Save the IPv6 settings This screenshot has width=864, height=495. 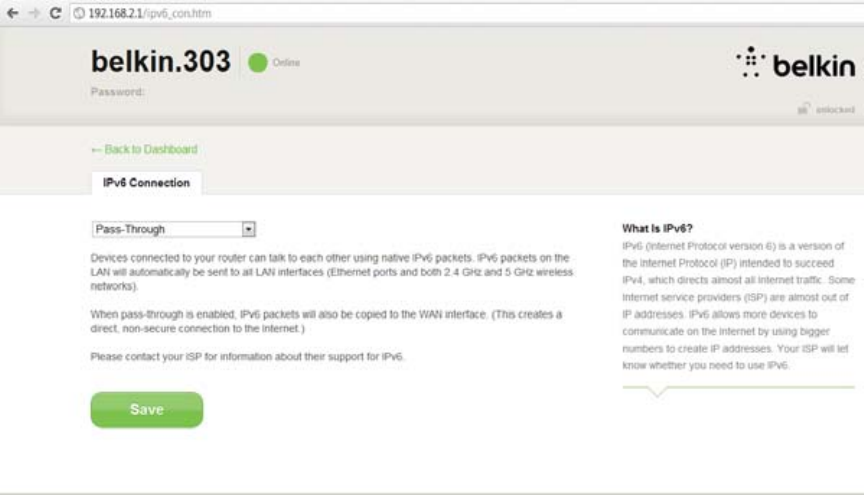(x=147, y=410)
